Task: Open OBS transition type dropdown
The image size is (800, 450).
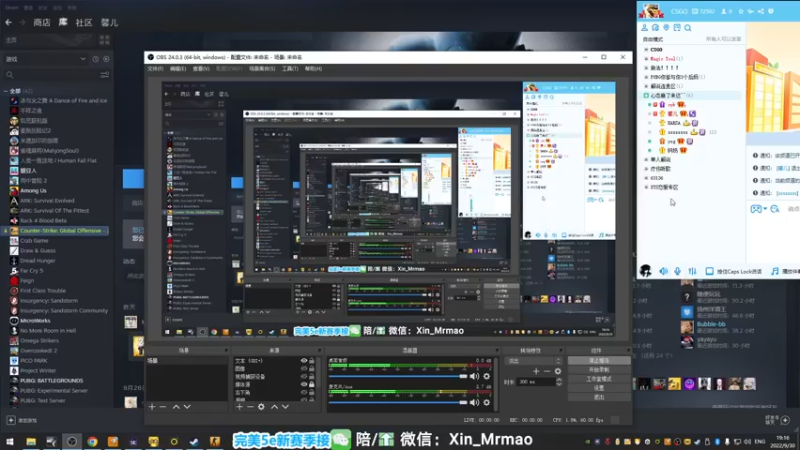Action: (x=534, y=361)
